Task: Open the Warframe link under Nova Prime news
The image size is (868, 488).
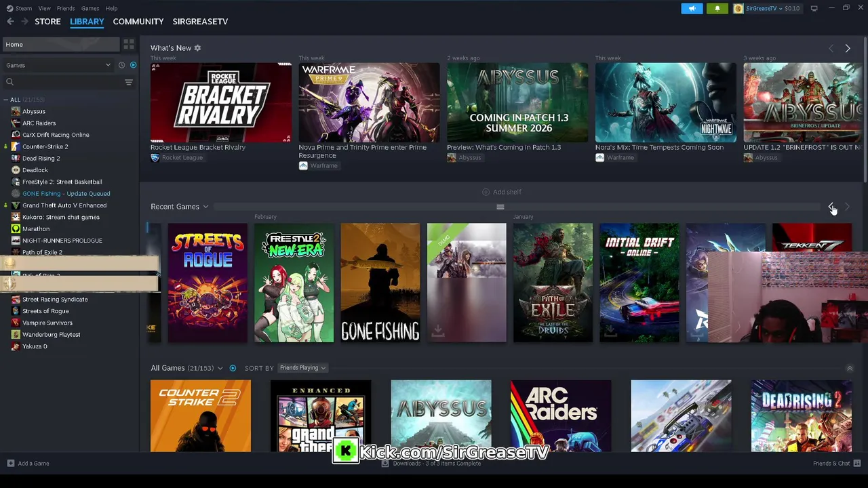Action: (318, 166)
